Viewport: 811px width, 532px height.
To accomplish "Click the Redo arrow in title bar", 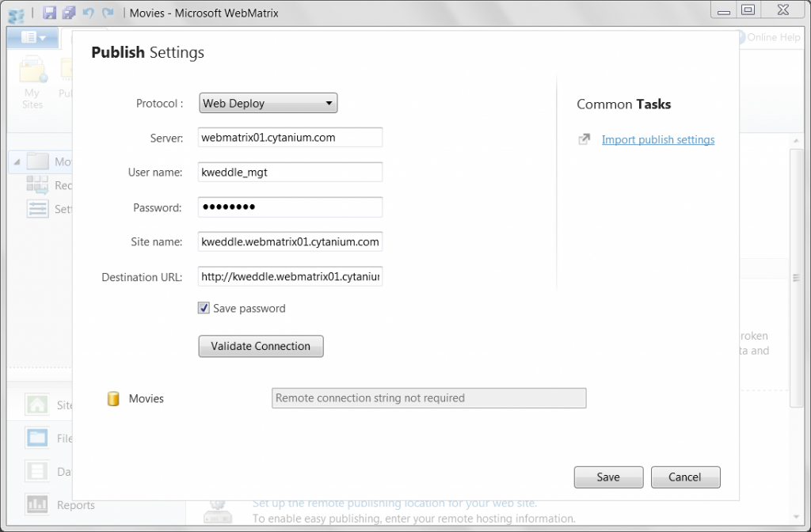I will tap(108, 13).
